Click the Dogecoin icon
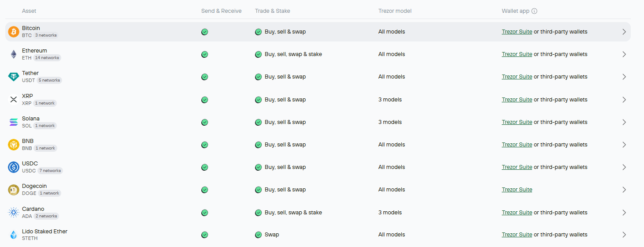The width and height of the screenshot is (644, 247). (x=14, y=190)
